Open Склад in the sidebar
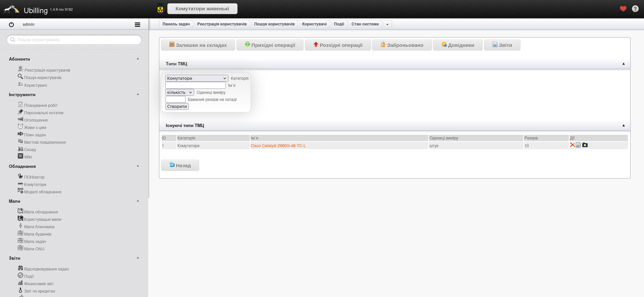The height and width of the screenshot is (297, 644). [x=30, y=150]
